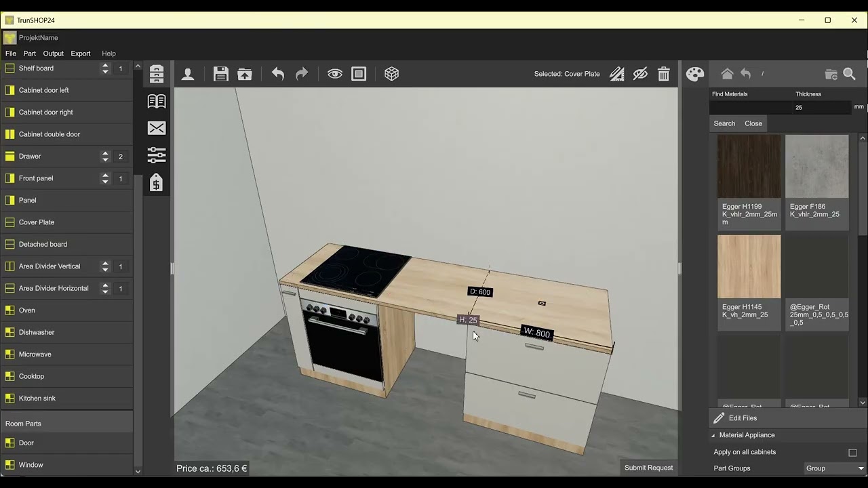Go to the materials home folder

click(x=727, y=74)
